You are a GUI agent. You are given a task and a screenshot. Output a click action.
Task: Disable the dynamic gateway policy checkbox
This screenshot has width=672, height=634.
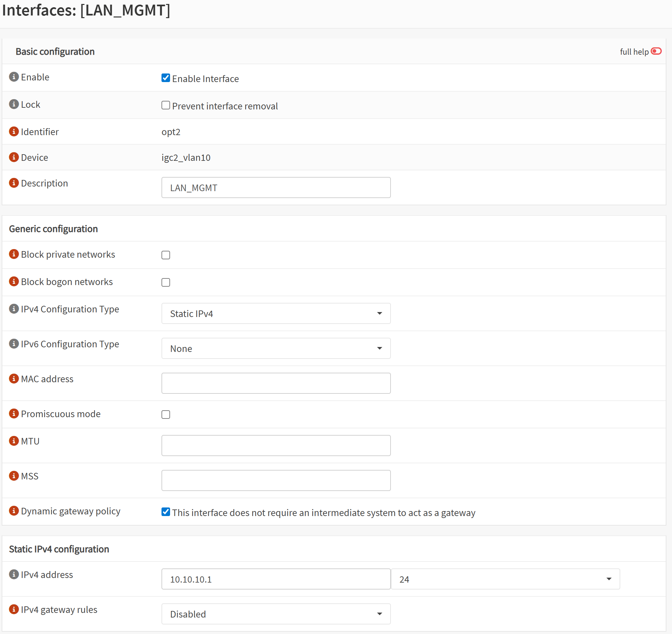coord(166,512)
